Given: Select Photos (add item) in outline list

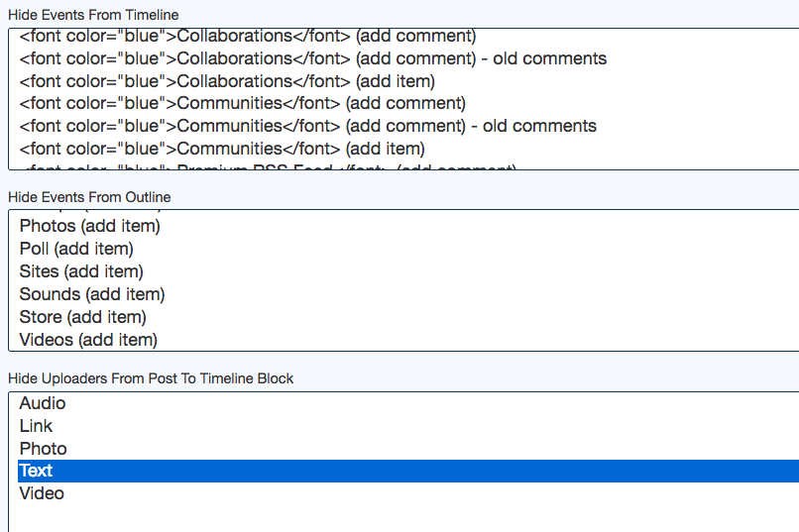Looking at the screenshot, I should [89, 226].
